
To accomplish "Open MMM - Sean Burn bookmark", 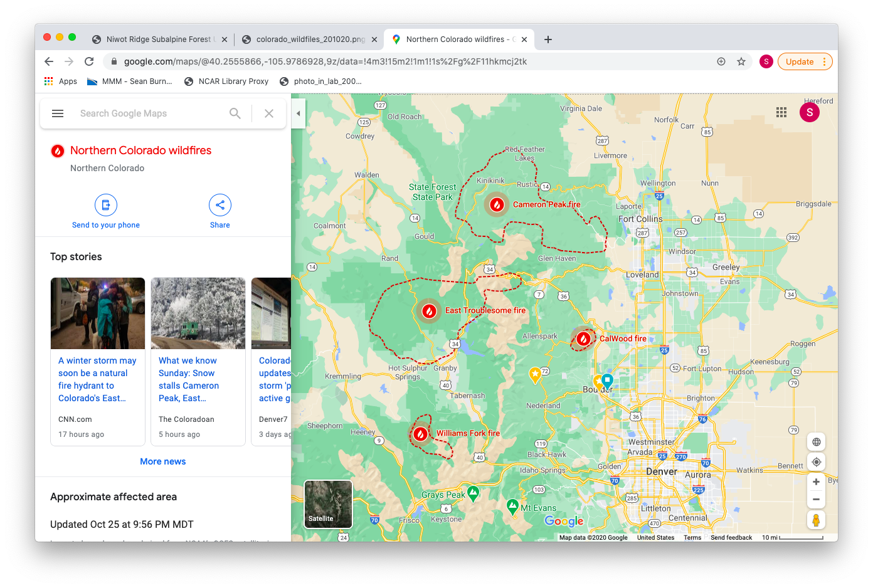I will (129, 81).
